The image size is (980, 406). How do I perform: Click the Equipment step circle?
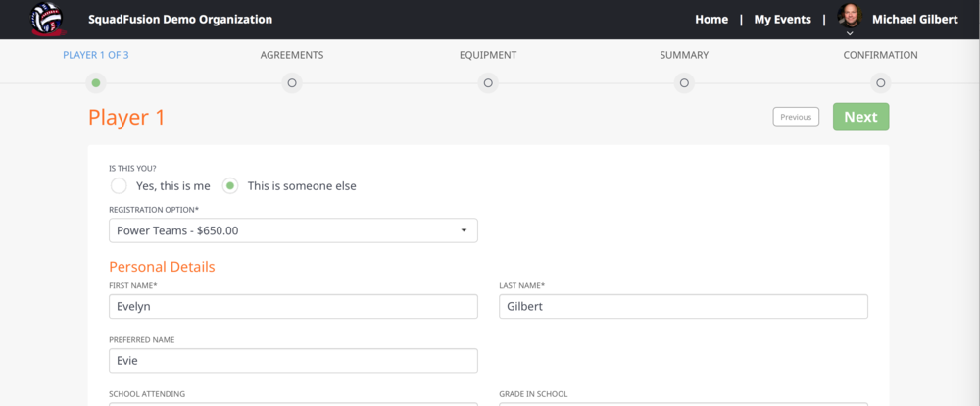click(488, 83)
